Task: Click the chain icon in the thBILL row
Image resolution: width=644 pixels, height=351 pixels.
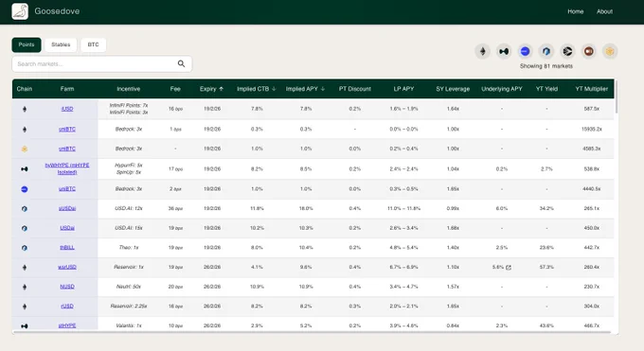Action: tap(25, 248)
